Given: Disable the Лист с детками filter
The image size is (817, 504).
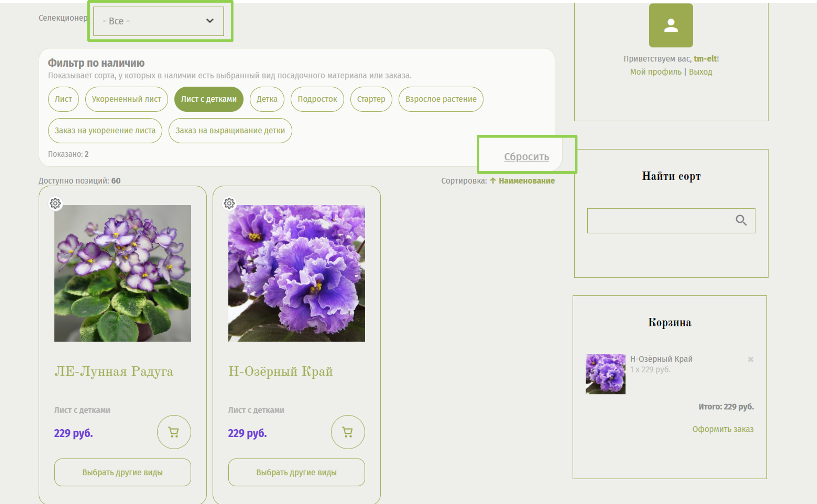Looking at the screenshot, I should [209, 99].
